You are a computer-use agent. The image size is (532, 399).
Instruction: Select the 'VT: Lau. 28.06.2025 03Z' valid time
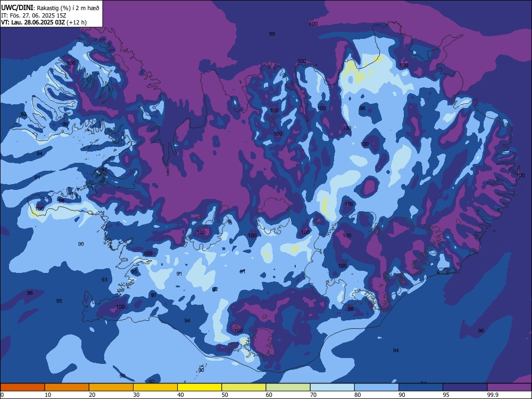point(32,22)
